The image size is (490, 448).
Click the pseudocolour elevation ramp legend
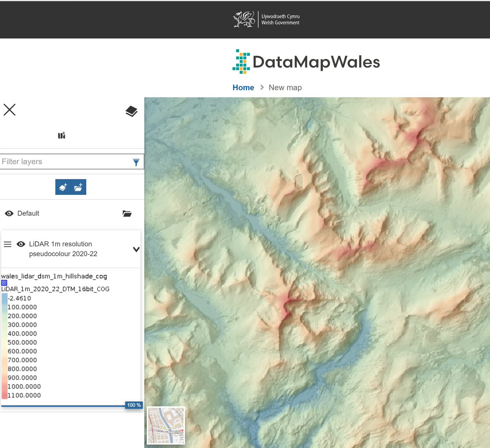[4, 346]
